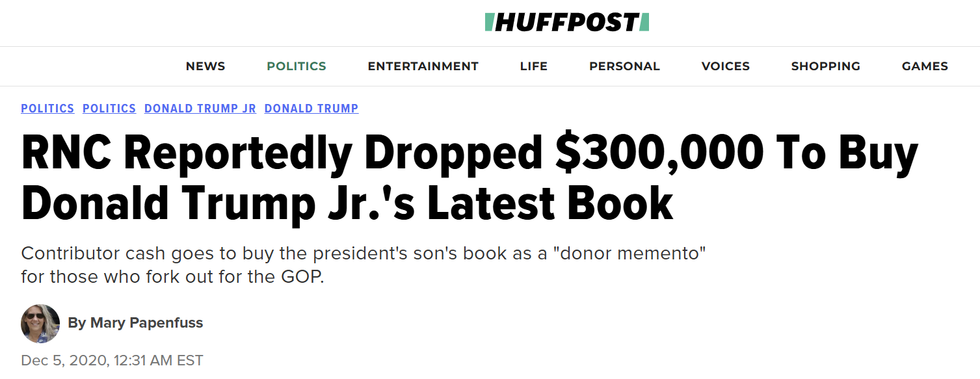Open the Games section
The width and height of the screenshot is (980, 379).
tap(925, 66)
